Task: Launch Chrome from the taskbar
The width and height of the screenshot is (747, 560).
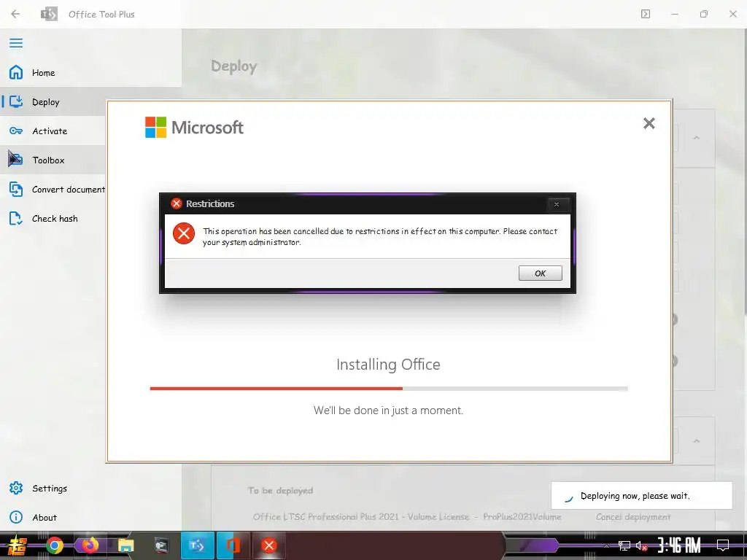Action: (54, 545)
